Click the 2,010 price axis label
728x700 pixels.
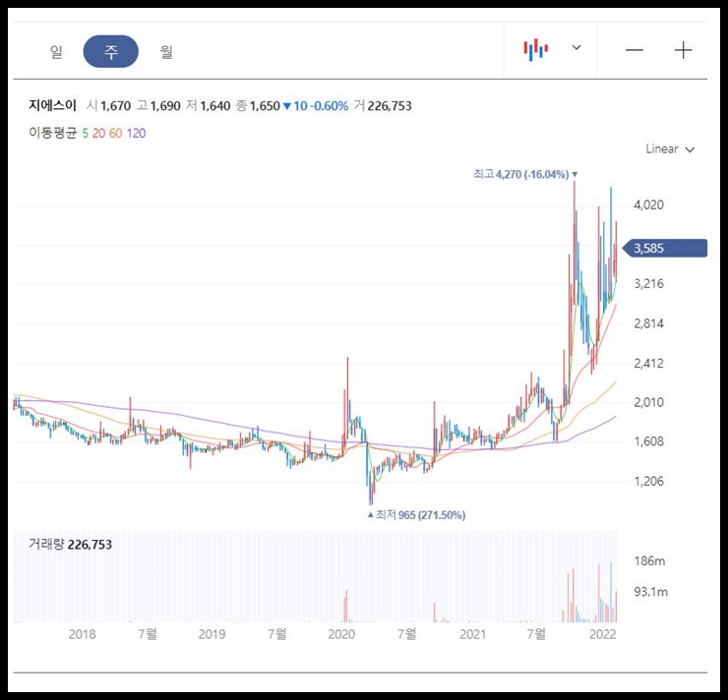[x=648, y=402]
